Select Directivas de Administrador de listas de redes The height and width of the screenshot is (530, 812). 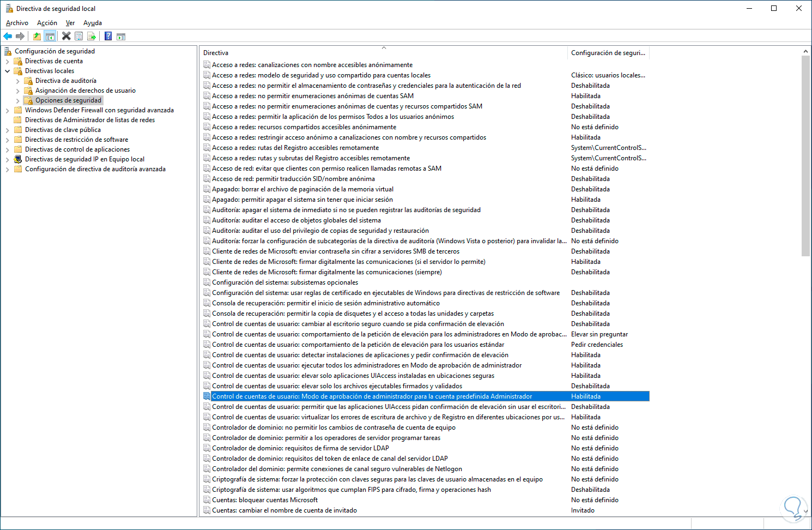click(90, 120)
